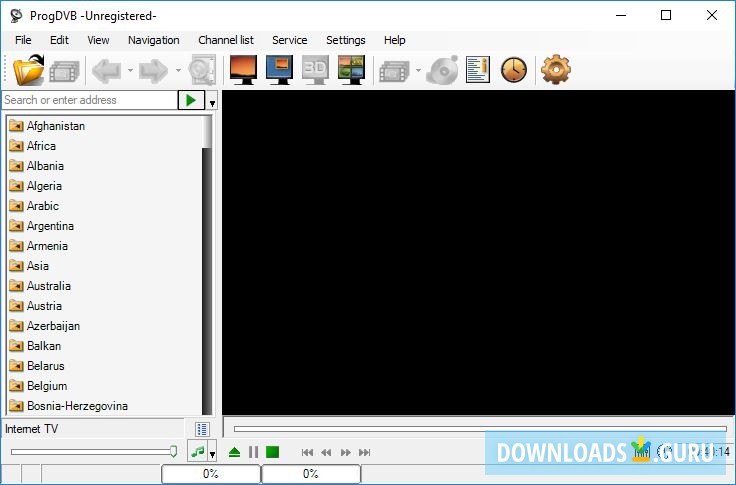Click the grayed film strip icon beside folder
Viewport: 736px width, 485px height.
pyautogui.click(x=65, y=71)
